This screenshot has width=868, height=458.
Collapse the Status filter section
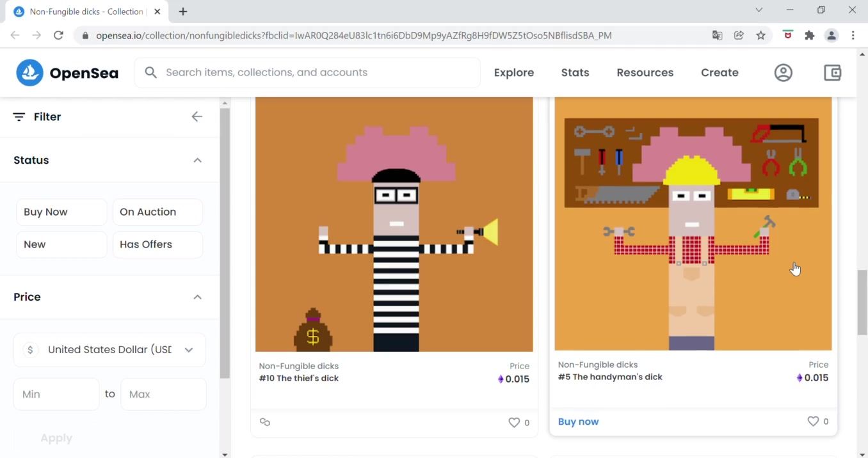(197, 161)
